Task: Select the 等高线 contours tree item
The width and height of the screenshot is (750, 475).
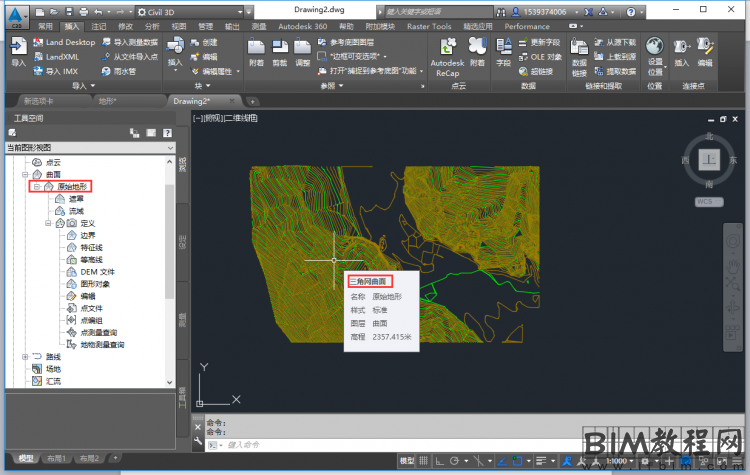Action: coord(91,260)
